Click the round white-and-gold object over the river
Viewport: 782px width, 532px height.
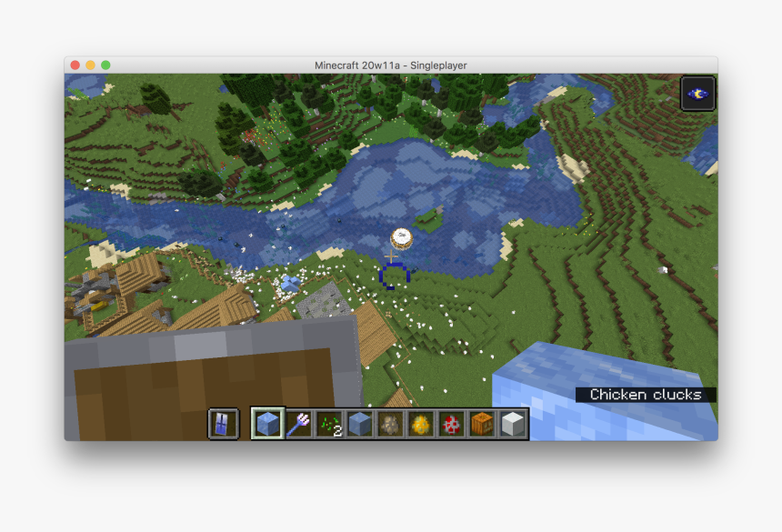[x=402, y=238]
